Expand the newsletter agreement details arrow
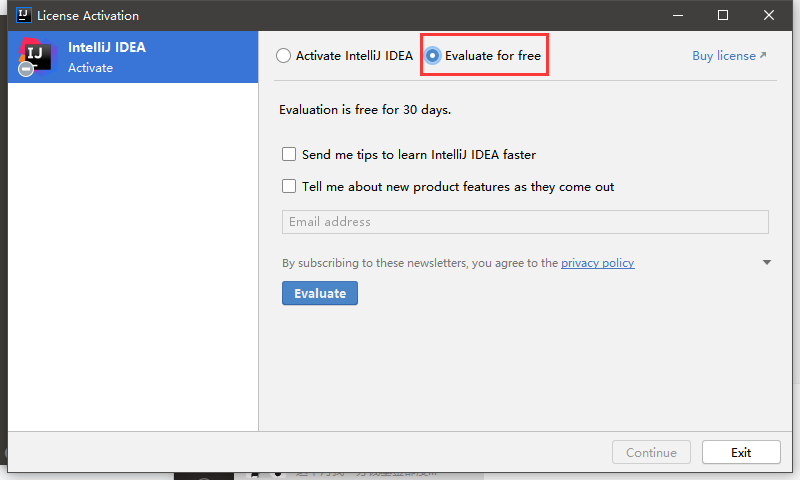The width and height of the screenshot is (800, 480). point(766,262)
